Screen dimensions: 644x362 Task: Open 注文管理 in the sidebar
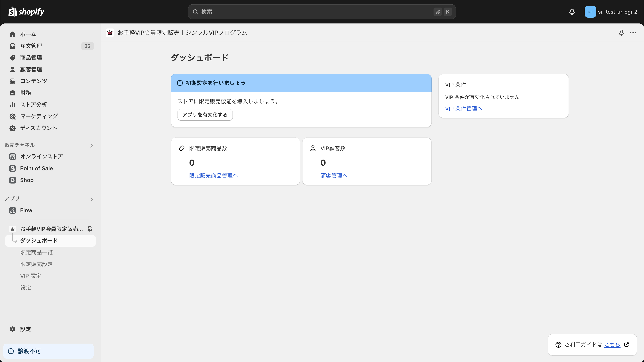[x=31, y=46]
